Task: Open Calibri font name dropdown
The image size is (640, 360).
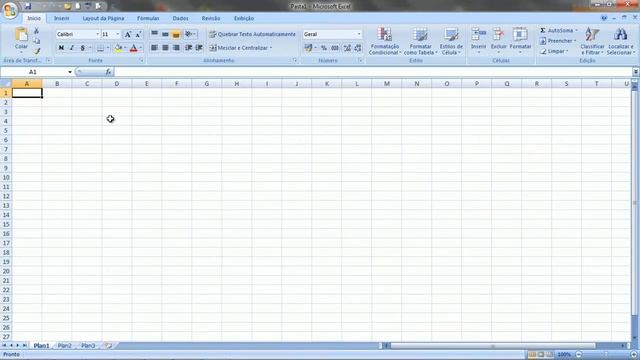Action: pyautogui.click(x=98, y=34)
